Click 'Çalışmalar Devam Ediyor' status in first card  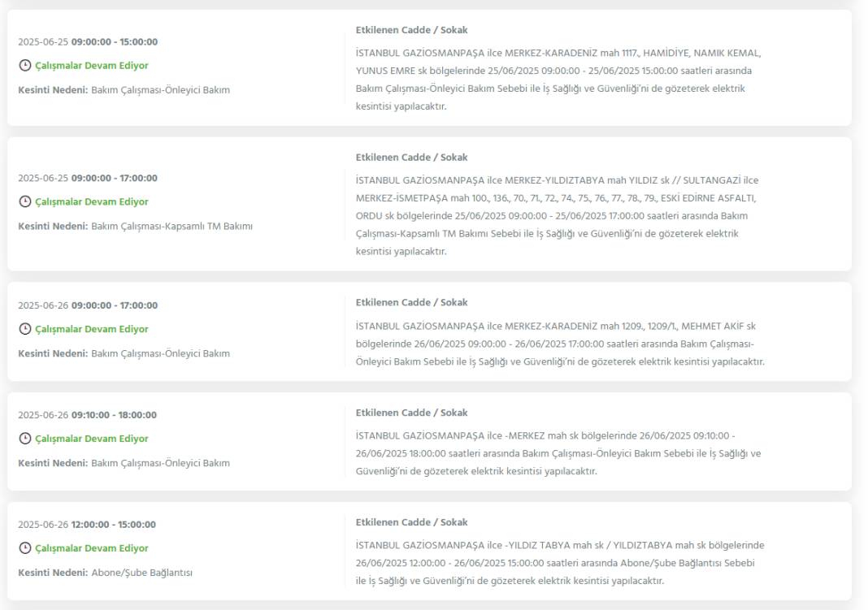(92, 65)
